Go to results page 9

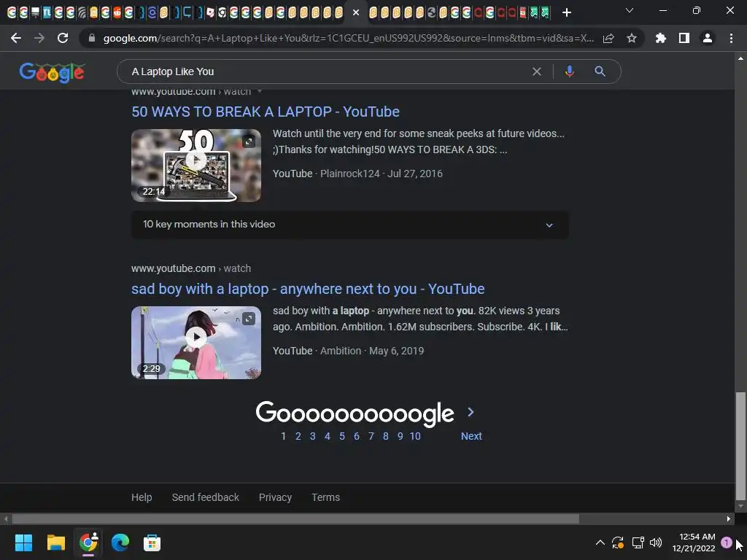pyautogui.click(x=400, y=436)
